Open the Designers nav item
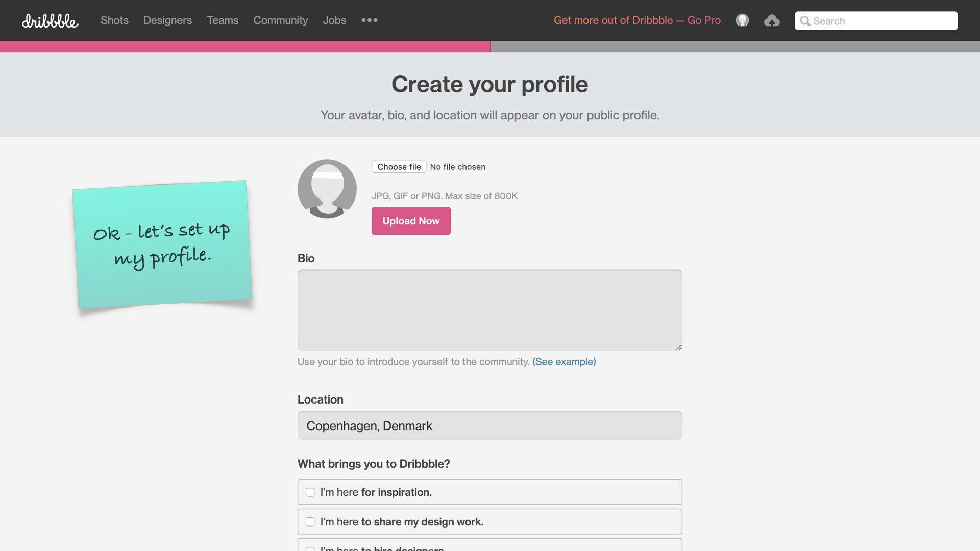Viewport: 980px width, 551px height. [167, 20]
